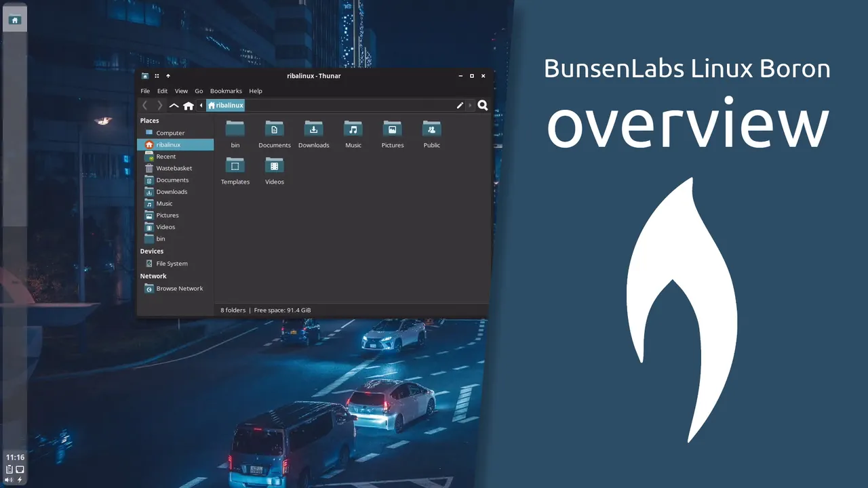Open the File menu
Screen dimensions: 868x488
(145, 91)
